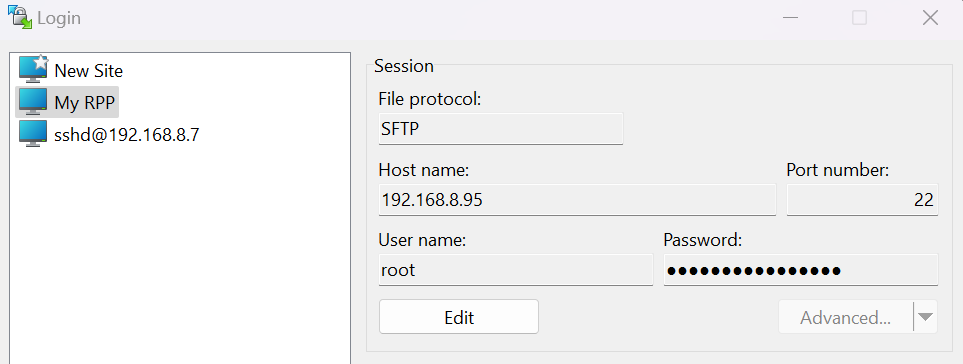
Task: Click the Edit button
Action: pyautogui.click(x=459, y=317)
